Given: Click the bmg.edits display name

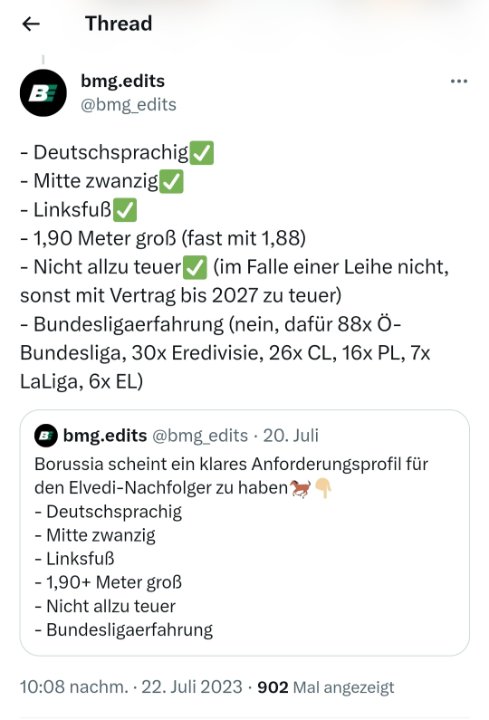Looking at the screenshot, I should pyautogui.click(x=123, y=81).
